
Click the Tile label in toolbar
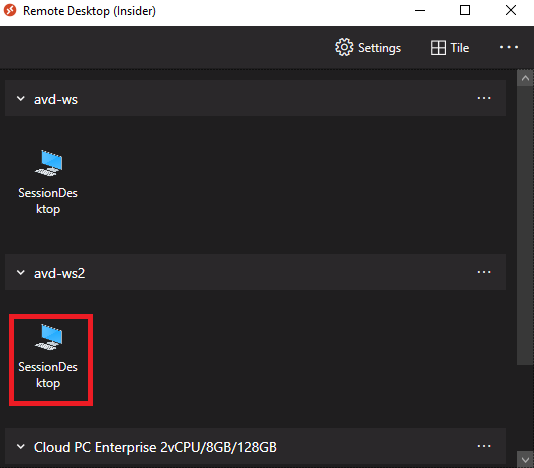[460, 48]
